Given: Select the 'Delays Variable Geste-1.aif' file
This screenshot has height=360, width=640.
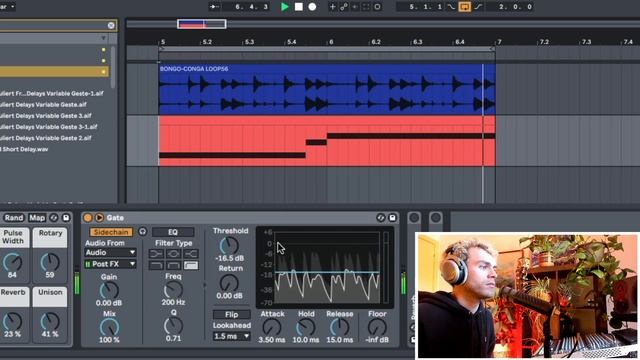Looking at the screenshot, I should click(x=51, y=93).
